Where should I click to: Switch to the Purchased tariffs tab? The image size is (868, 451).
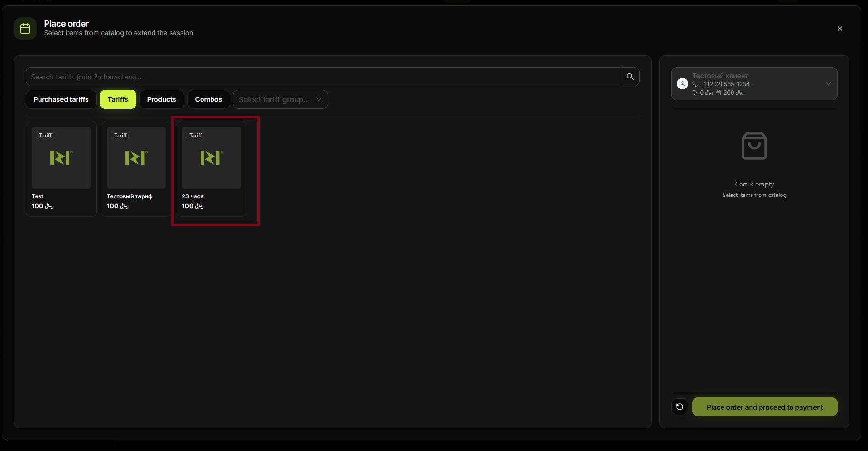[x=61, y=99]
